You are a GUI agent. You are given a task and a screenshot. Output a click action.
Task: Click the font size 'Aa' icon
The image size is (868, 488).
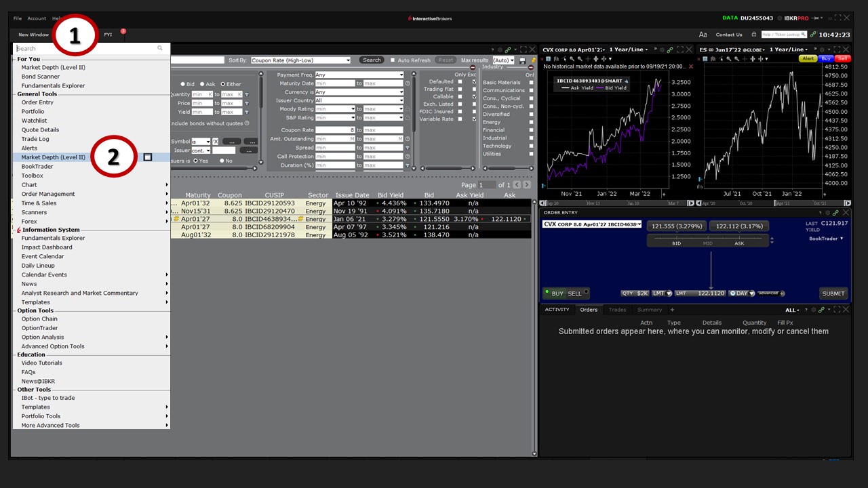pyautogui.click(x=703, y=35)
